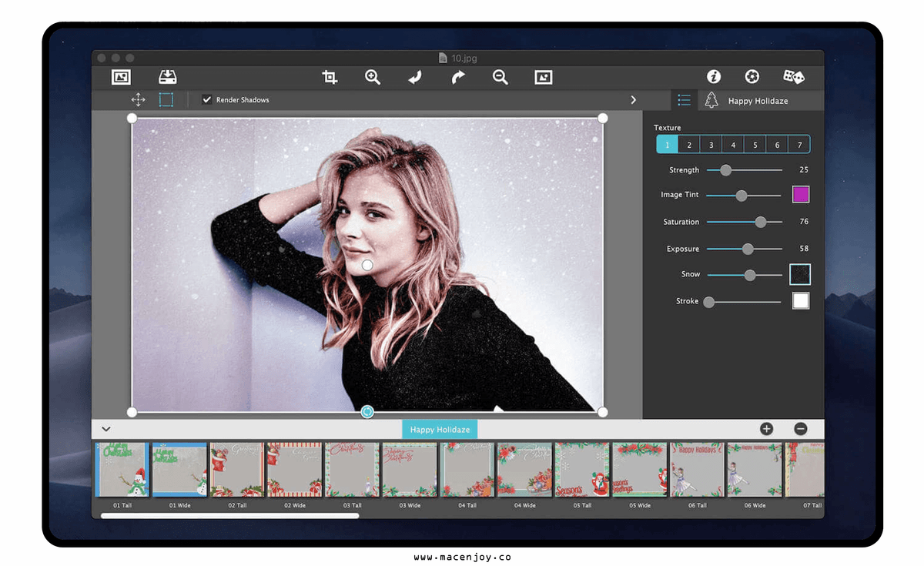Zoom in with the magnifier plus icon
This screenshot has width=924, height=566.
click(x=373, y=77)
